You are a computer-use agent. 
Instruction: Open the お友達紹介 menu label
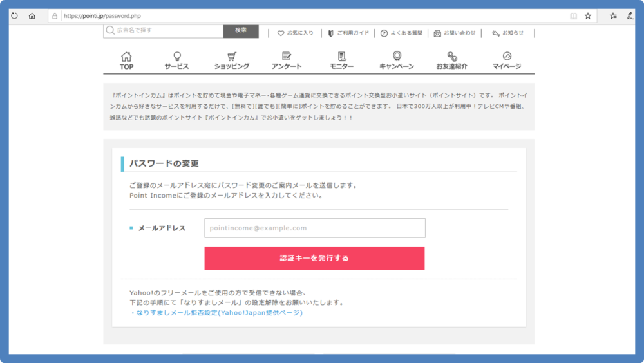452,66
